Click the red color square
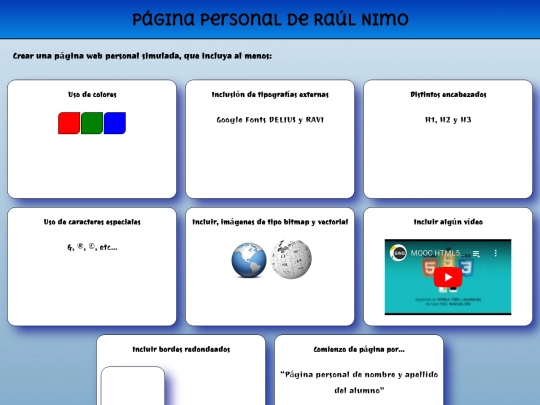The height and width of the screenshot is (405, 540). [x=69, y=123]
